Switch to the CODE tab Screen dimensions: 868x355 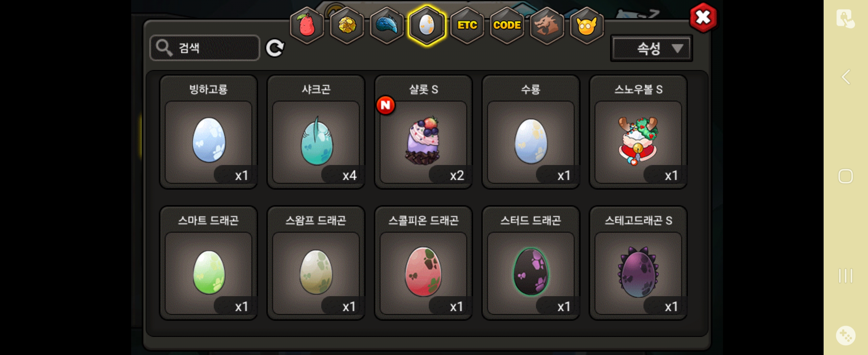[507, 26]
